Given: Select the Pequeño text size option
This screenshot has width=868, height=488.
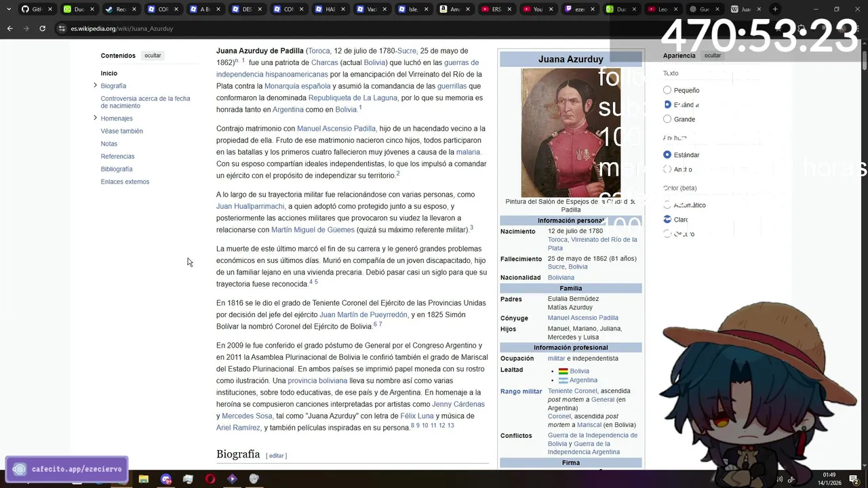Looking at the screenshot, I should coord(667,90).
